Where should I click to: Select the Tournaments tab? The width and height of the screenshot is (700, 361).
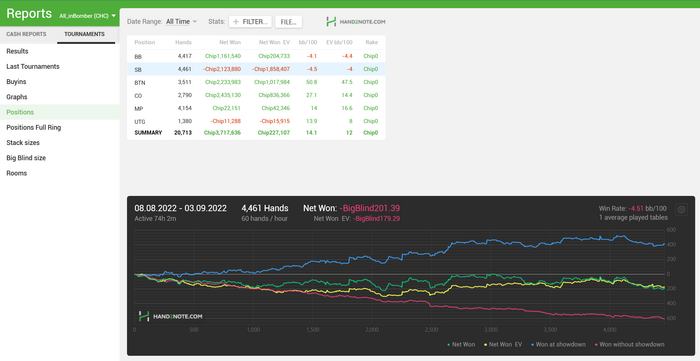pyautogui.click(x=84, y=34)
